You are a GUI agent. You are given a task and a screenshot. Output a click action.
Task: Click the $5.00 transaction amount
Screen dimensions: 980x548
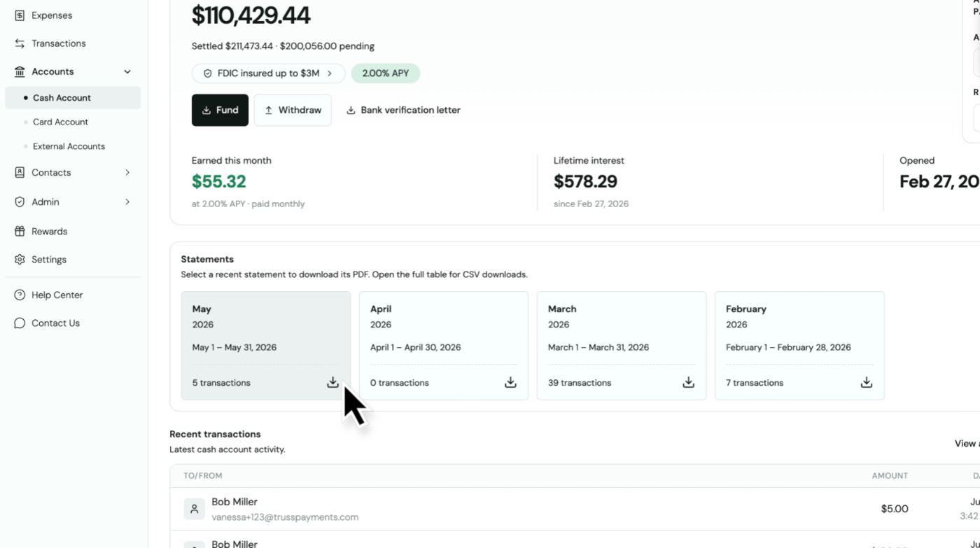click(895, 509)
